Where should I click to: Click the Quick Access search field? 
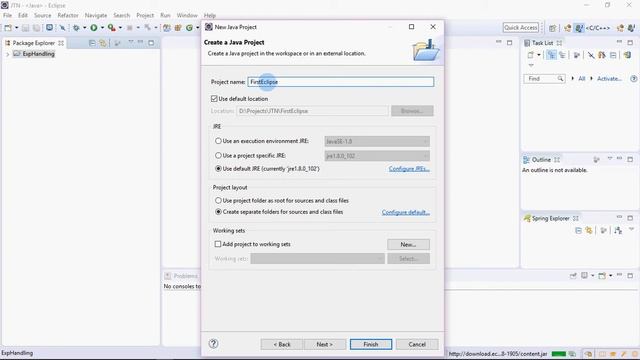click(521, 28)
